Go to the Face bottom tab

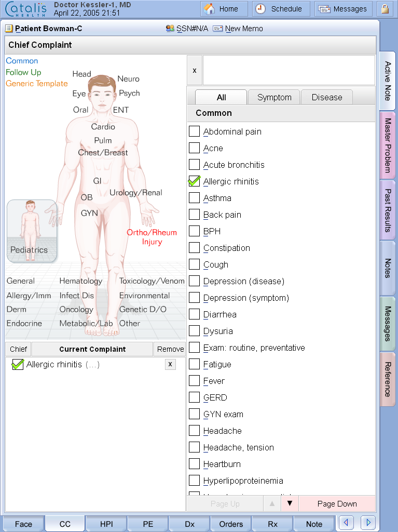tap(23, 524)
